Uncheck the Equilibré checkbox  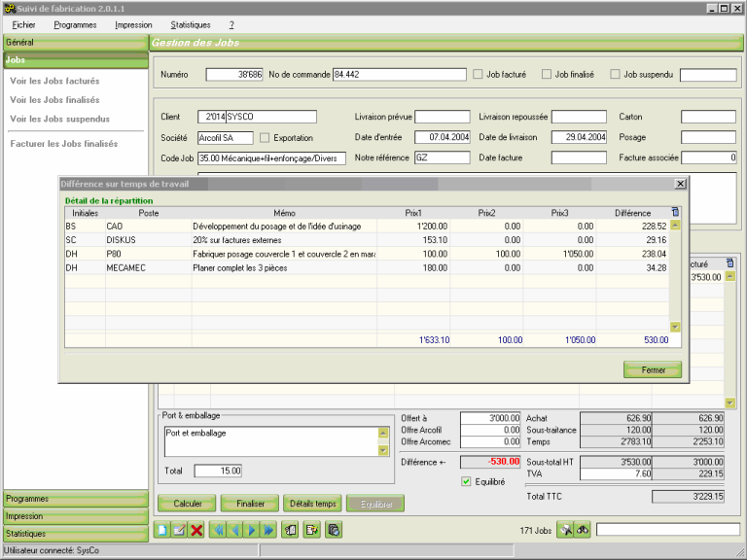tap(466, 480)
